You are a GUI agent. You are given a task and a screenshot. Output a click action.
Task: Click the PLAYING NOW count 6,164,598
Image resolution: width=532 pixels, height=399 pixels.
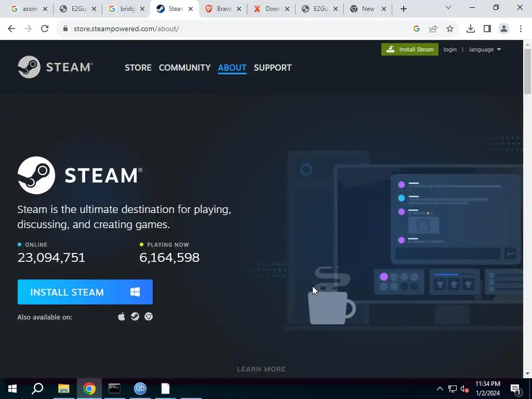[x=169, y=258]
